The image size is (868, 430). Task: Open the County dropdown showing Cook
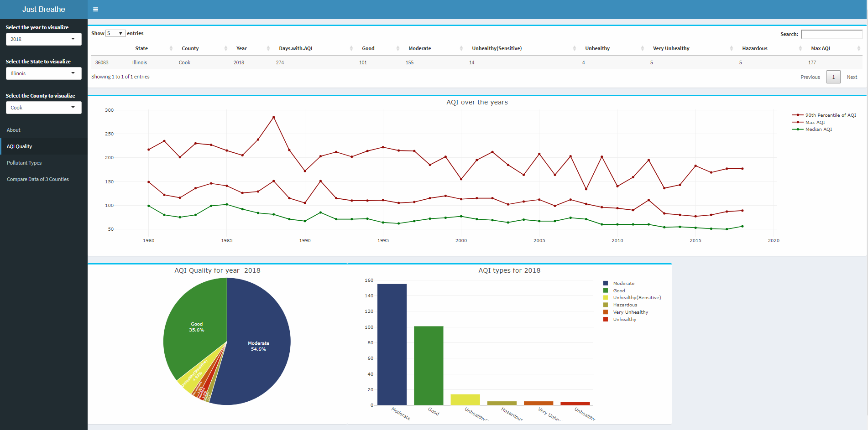43,108
